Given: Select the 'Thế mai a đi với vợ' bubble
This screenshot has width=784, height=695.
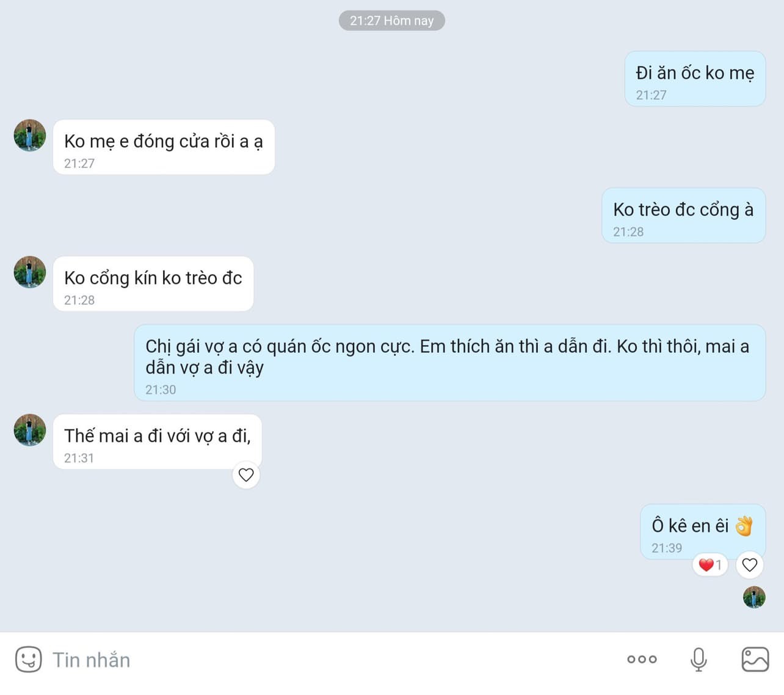Looking at the screenshot, I should pyautogui.click(x=158, y=442).
